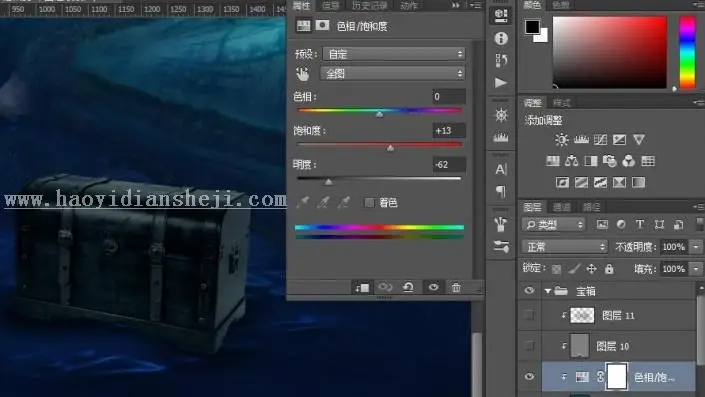Pick the subtract-from-sample eyedropper tool
The height and width of the screenshot is (397, 705).
344,203
